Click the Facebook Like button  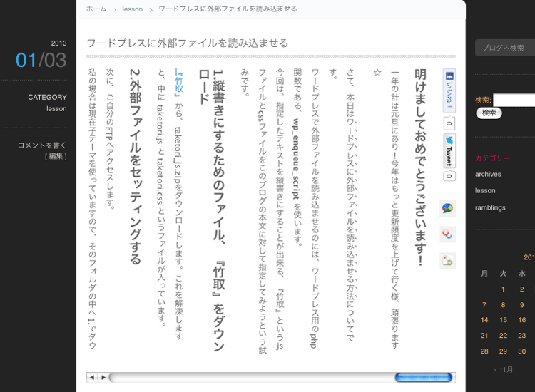click(x=449, y=91)
